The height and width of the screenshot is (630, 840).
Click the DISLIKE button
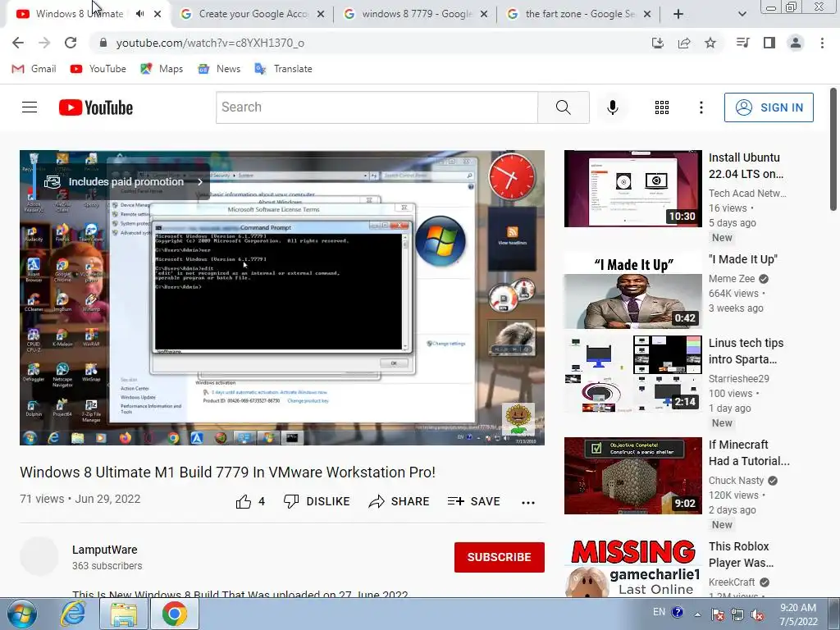point(317,501)
